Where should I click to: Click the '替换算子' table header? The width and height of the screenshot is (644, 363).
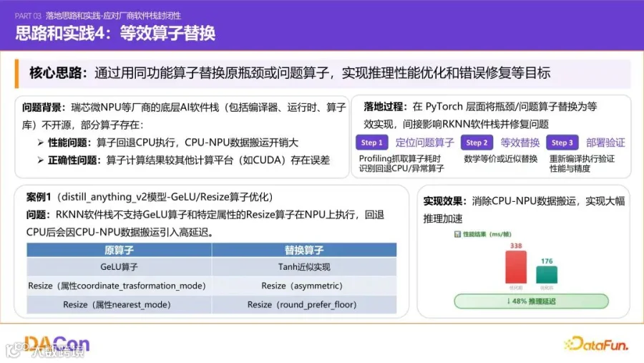point(304,250)
